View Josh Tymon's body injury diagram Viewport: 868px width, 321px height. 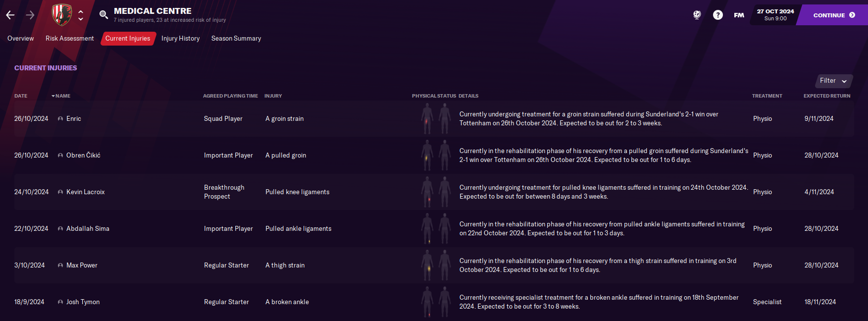pyautogui.click(x=436, y=302)
